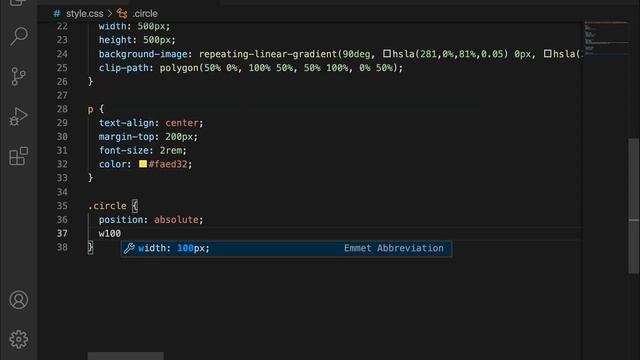Click 'background-image' property on line 24
Viewport: 640px width, 360px height.
pos(143,54)
